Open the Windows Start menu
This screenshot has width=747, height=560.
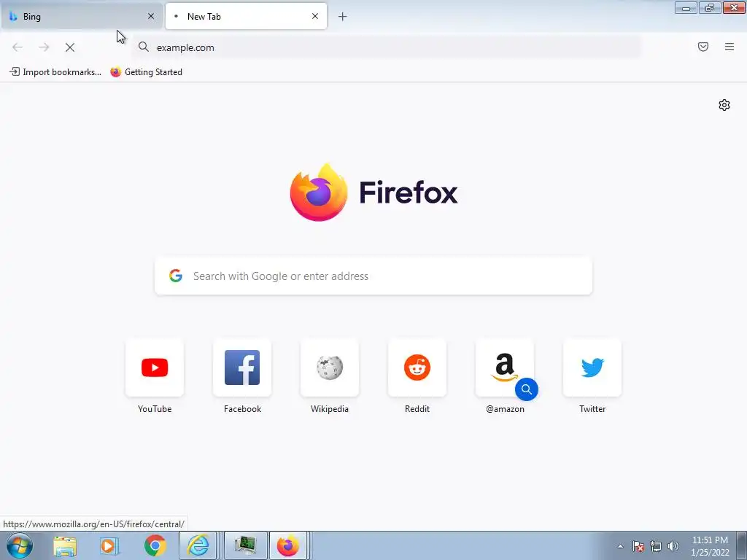[20, 545]
